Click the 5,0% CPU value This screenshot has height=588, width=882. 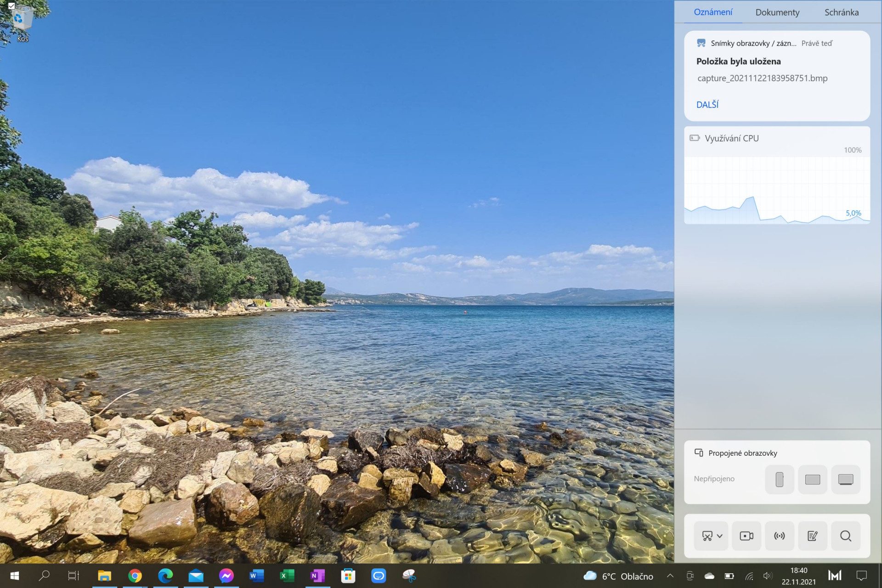pos(854,213)
